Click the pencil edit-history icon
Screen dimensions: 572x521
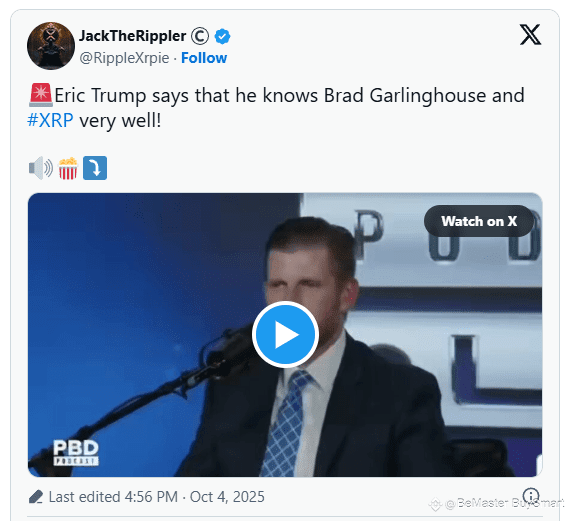pos(36,497)
